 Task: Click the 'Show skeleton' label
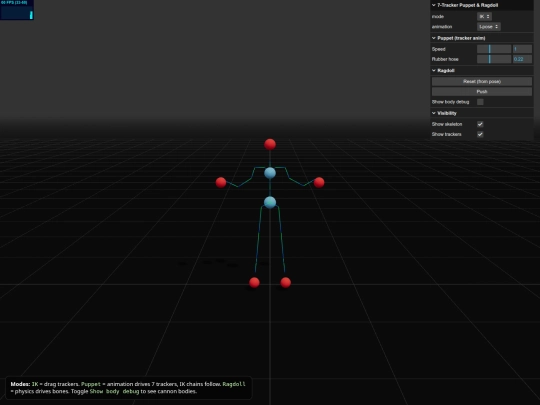point(447,124)
